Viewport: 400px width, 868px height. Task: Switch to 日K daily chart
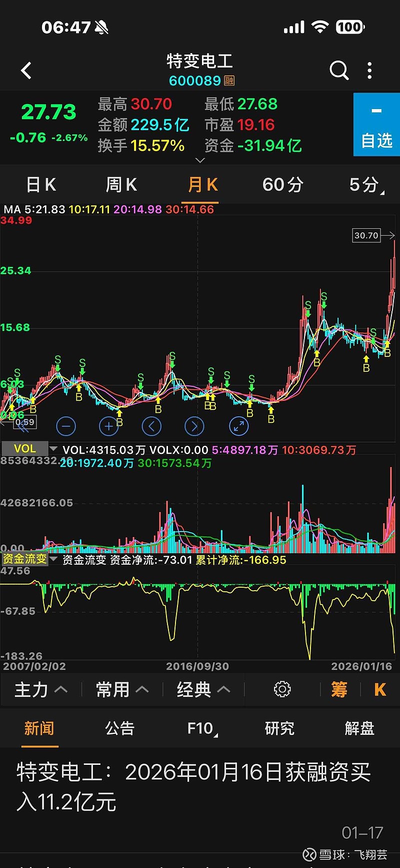pyautogui.click(x=41, y=185)
